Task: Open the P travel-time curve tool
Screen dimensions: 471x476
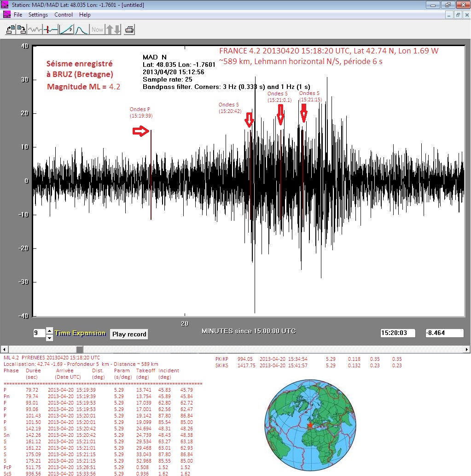Action: (x=66, y=29)
